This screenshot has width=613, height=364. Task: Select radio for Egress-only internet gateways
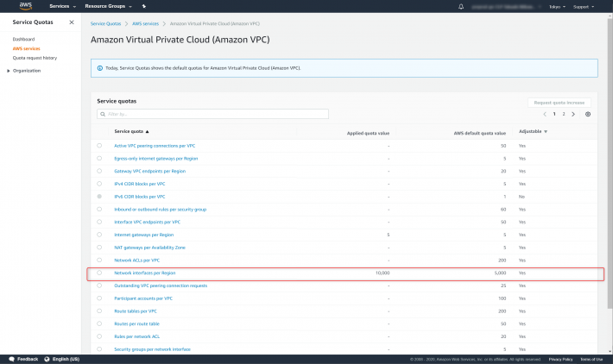click(x=99, y=159)
